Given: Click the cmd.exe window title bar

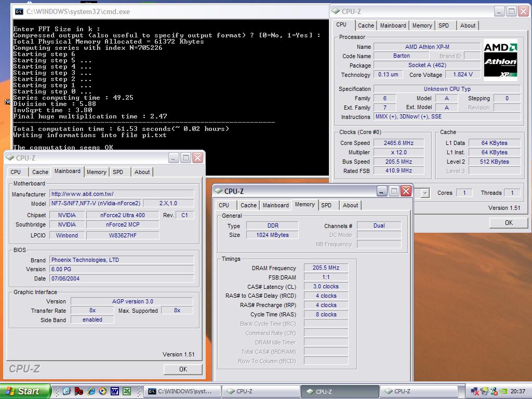Looking at the screenshot, I should [x=170, y=12].
